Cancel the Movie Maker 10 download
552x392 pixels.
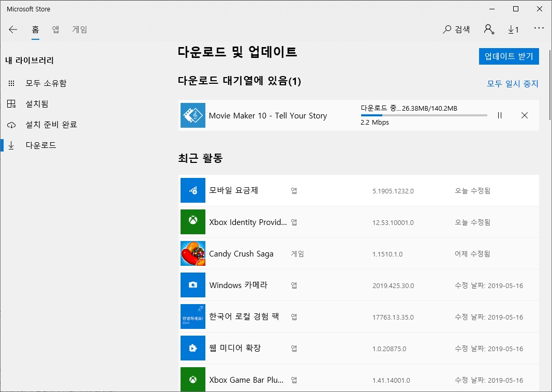pos(525,115)
